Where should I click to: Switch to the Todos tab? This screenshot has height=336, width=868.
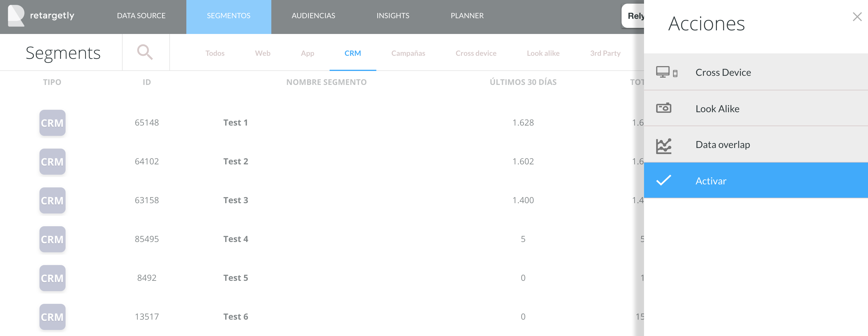(x=215, y=53)
